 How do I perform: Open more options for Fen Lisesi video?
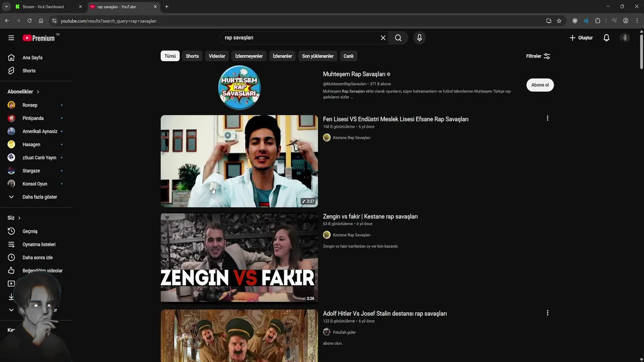click(547, 118)
